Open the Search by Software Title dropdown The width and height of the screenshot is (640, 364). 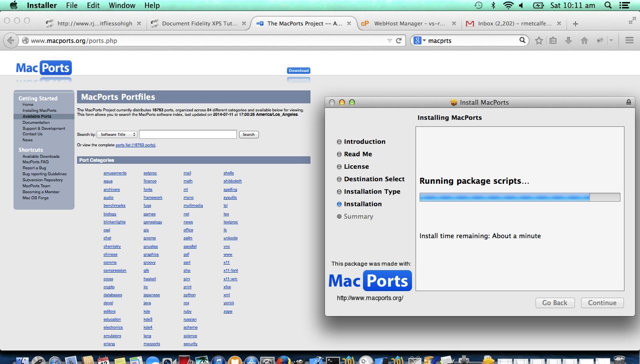point(117,134)
